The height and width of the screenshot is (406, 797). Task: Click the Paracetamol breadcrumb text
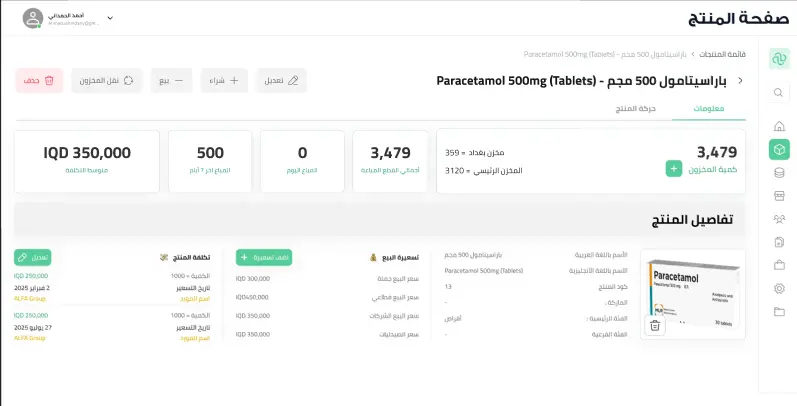click(x=605, y=54)
